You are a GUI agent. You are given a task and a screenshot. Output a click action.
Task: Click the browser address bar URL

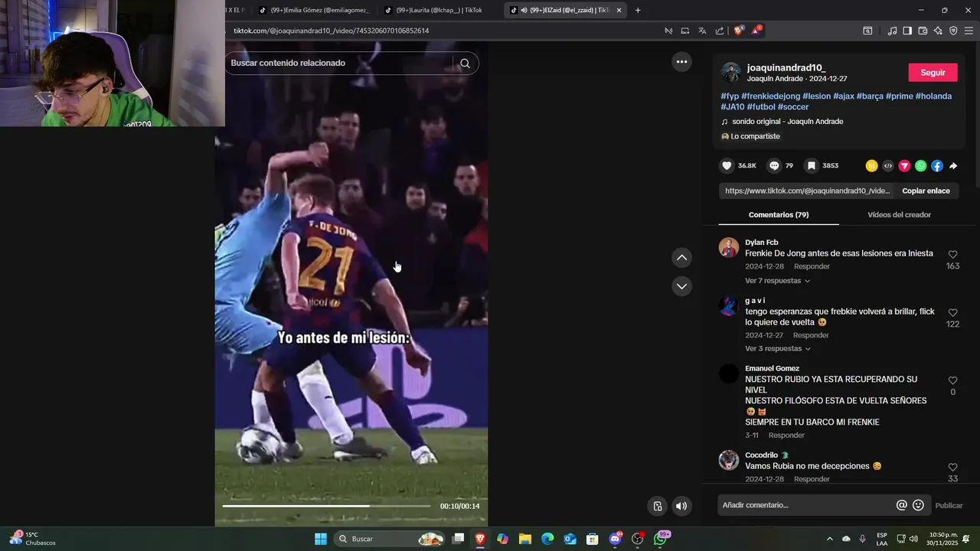[331, 31]
